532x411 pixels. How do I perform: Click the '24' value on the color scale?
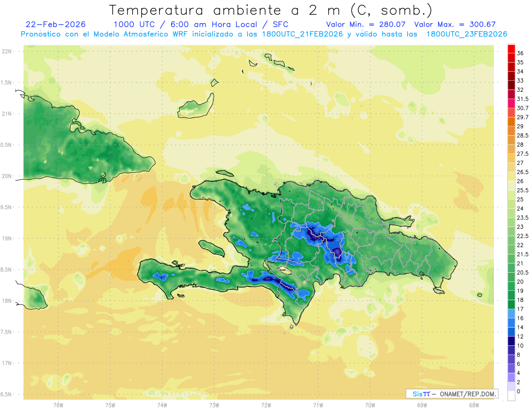520,209
